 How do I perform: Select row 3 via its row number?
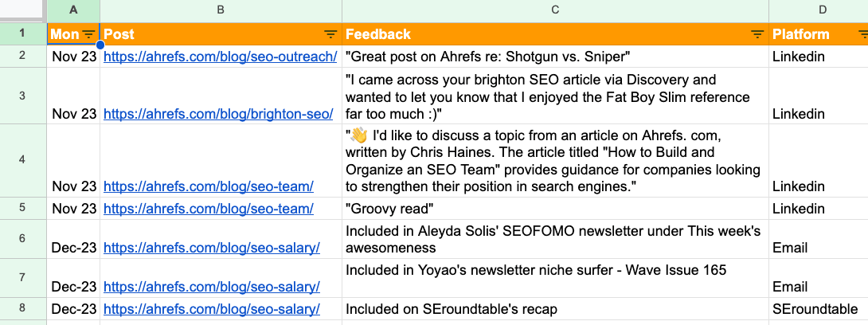22,96
